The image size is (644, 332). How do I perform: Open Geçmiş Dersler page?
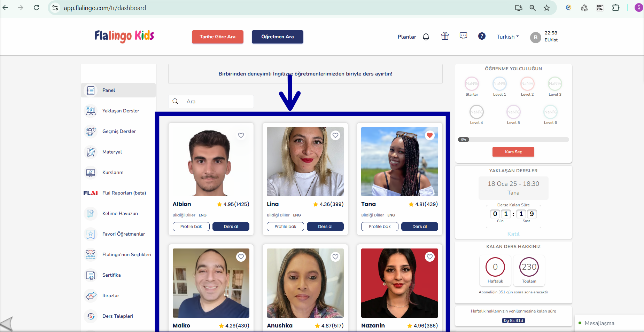click(x=118, y=131)
